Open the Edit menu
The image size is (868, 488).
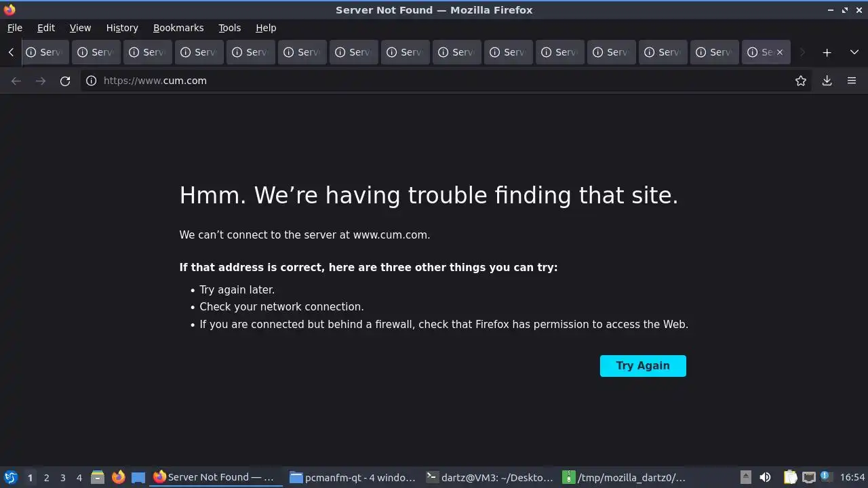click(x=46, y=28)
